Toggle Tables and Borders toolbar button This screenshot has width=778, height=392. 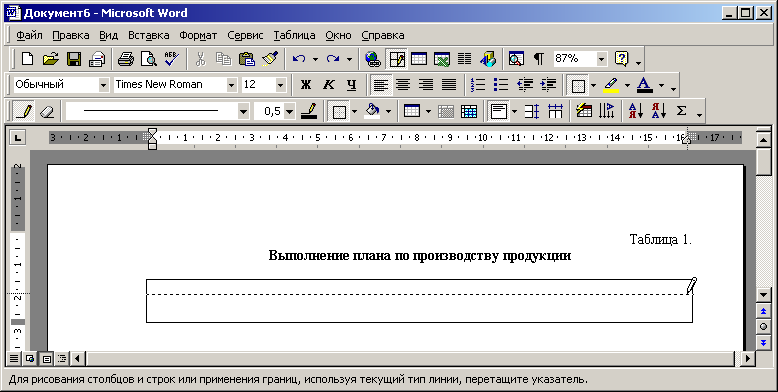pyautogui.click(x=396, y=59)
